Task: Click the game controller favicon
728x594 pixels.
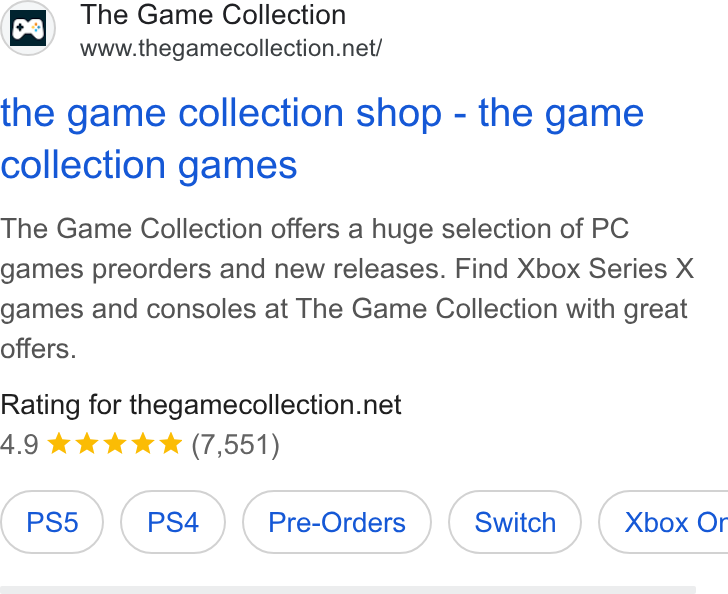Action: pyautogui.click(x=28, y=28)
